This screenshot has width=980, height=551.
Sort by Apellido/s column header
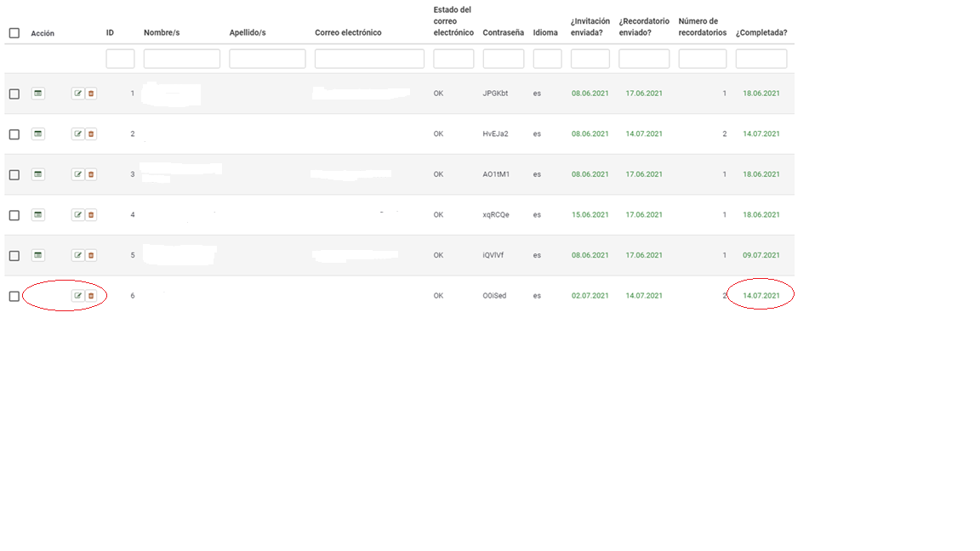(x=248, y=32)
